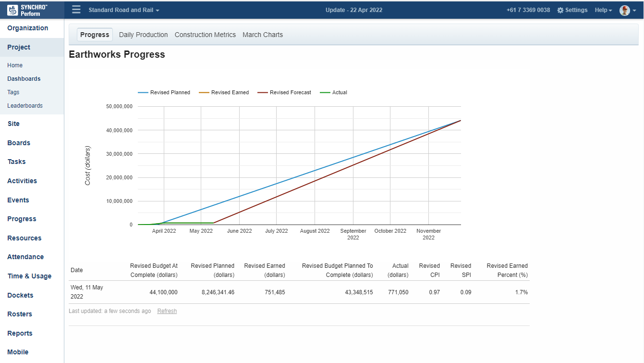
Task: Open Reports in the sidebar
Action: [20, 333]
